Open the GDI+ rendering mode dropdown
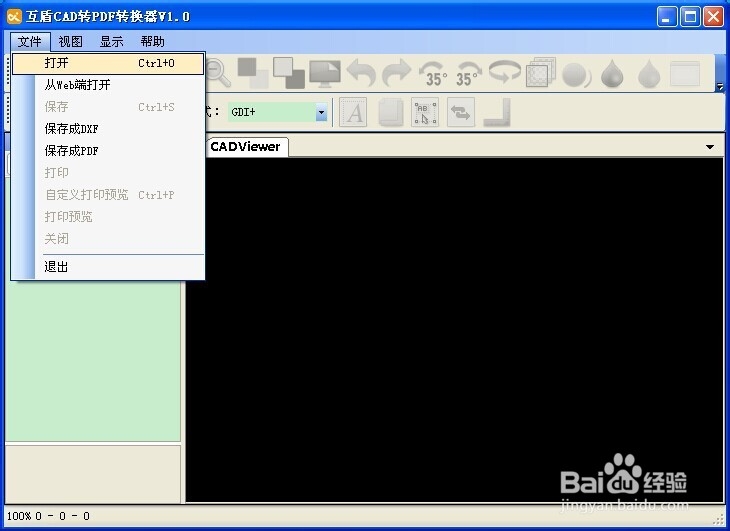The image size is (730, 531). [x=321, y=112]
